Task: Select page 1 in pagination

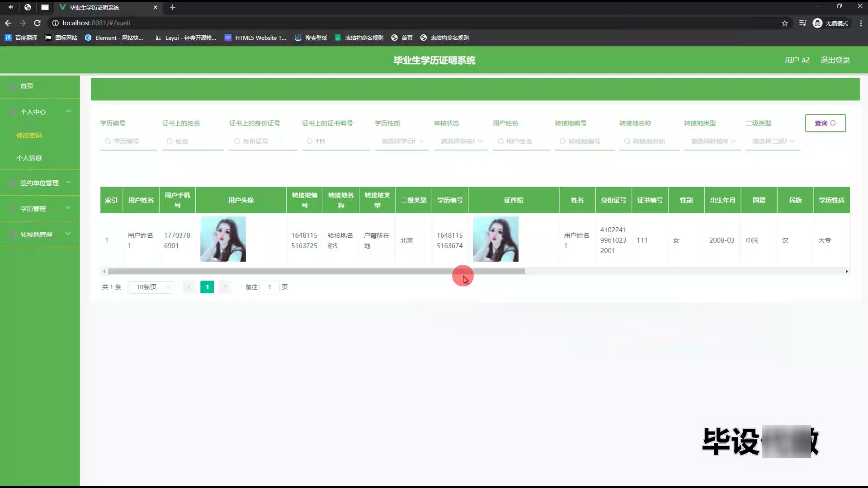Action: tap(207, 287)
